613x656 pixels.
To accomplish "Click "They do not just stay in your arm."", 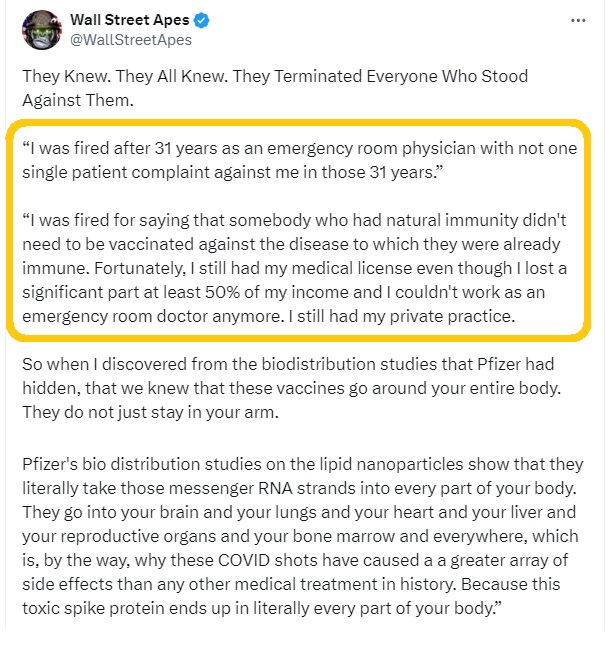I will coord(150,413).
